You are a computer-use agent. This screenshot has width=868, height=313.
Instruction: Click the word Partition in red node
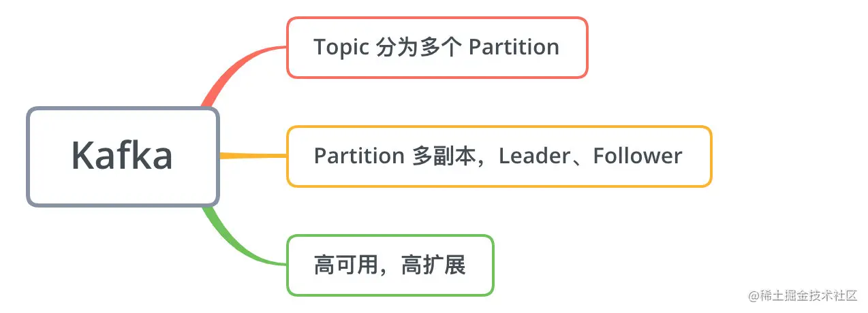(x=514, y=47)
